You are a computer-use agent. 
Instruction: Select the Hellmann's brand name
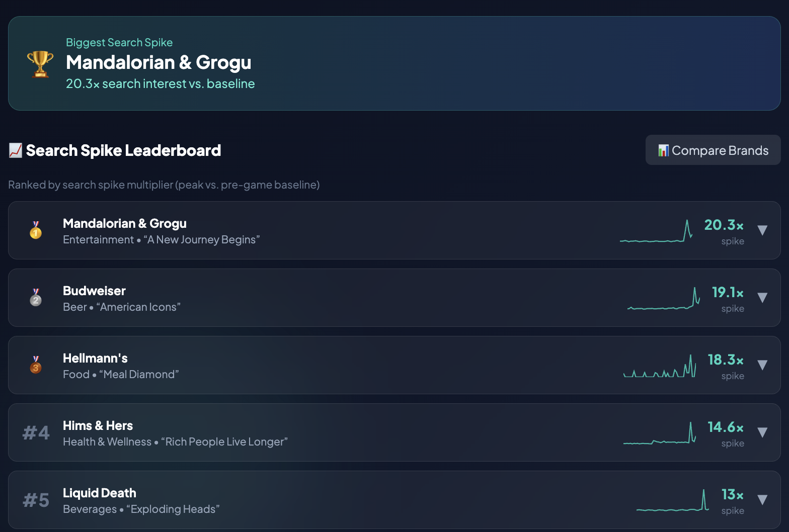point(95,358)
